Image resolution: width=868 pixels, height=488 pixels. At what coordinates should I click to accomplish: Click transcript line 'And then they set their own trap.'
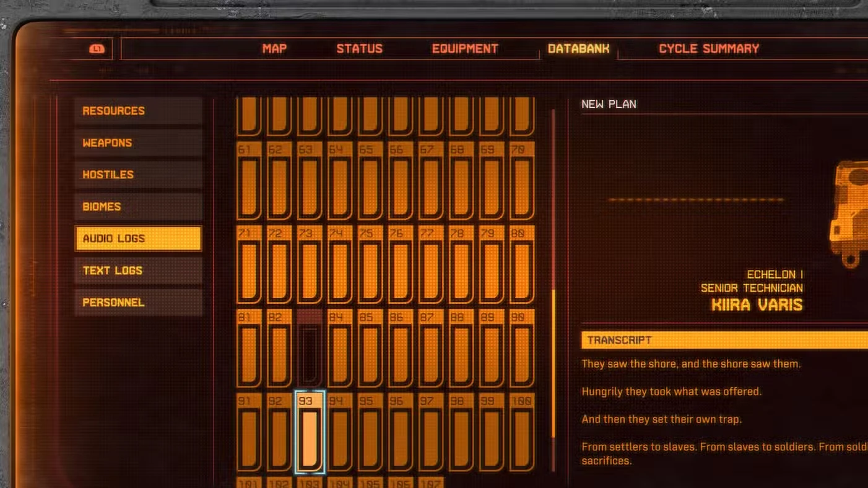point(661,419)
